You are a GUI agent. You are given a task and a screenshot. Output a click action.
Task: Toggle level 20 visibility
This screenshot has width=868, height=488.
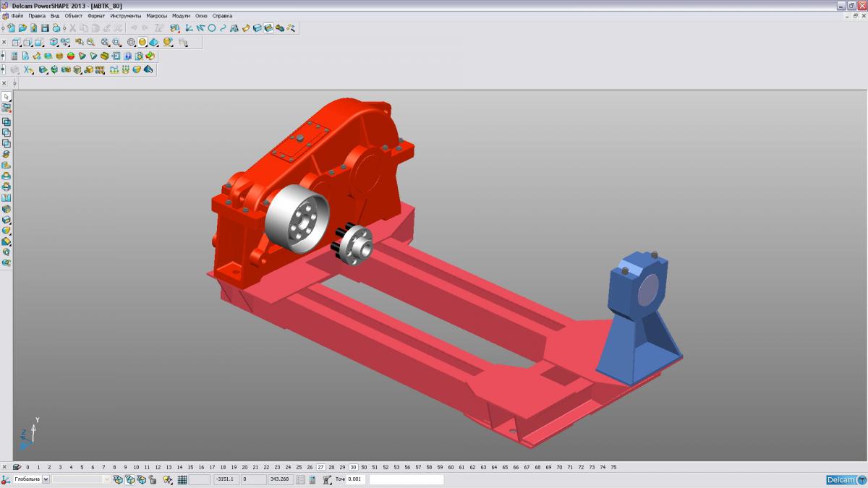(x=244, y=467)
